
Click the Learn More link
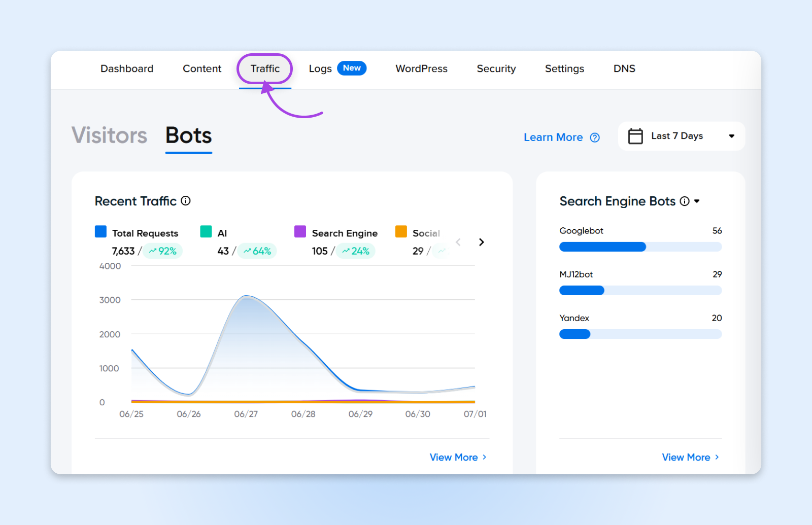[x=553, y=137]
